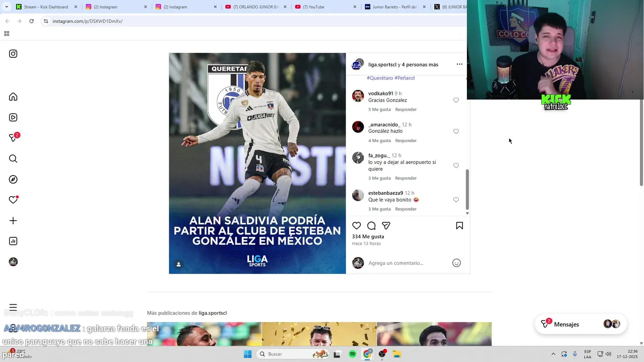Open second related post thumbnail
Viewport: 644px width, 362px height.
[319, 334]
